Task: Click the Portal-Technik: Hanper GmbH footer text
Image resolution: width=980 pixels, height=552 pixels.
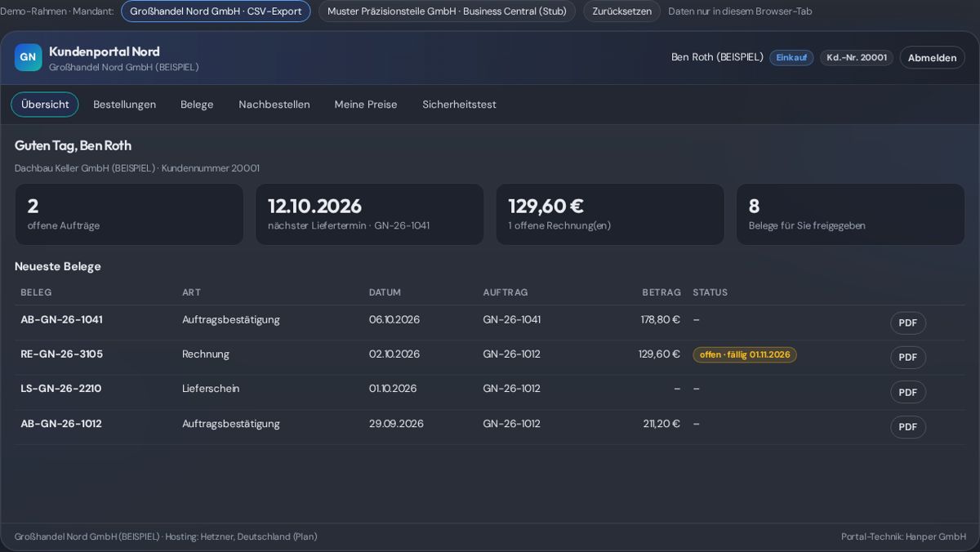Action: click(903, 536)
